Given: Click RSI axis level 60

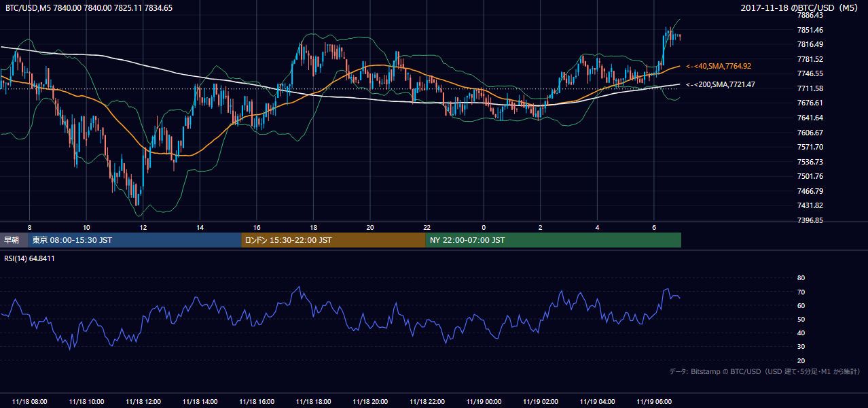Looking at the screenshot, I should (x=801, y=305).
